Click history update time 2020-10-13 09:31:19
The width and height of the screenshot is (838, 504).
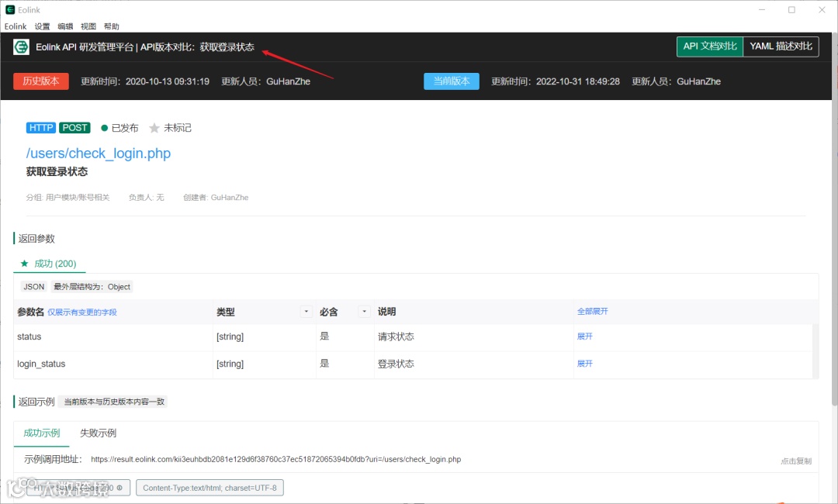(168, 81)
